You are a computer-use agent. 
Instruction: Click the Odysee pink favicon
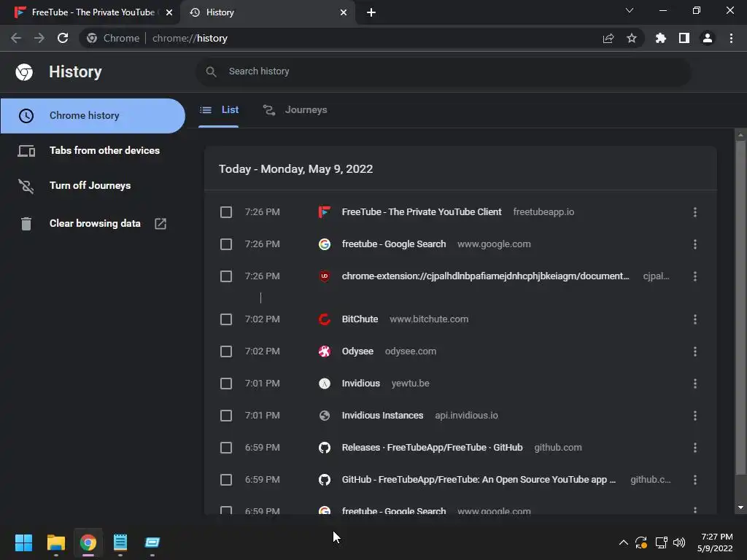click(325, 351)
